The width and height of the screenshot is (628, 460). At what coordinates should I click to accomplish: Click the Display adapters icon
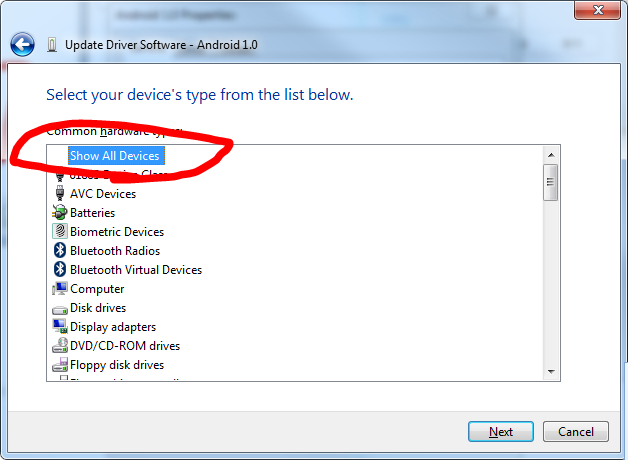click(60, 326)
